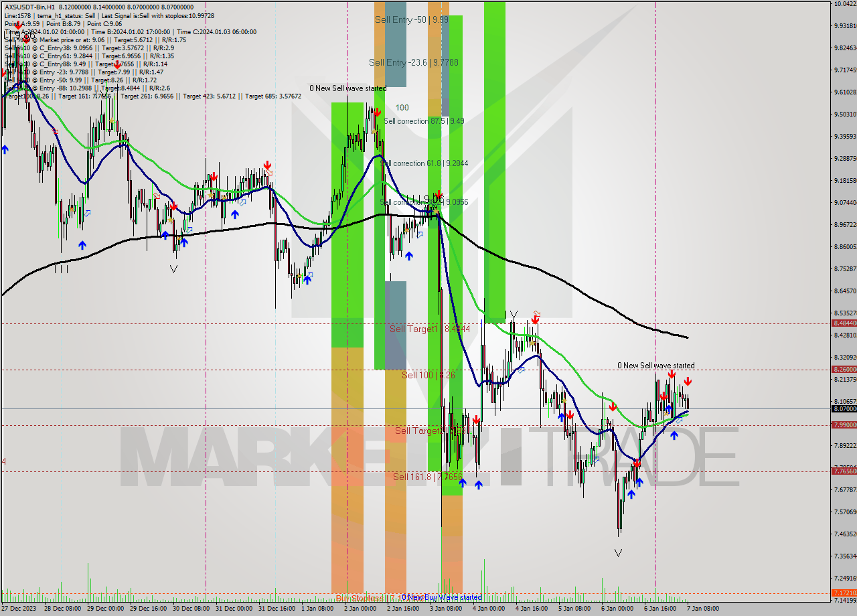The image size is (857, 616).
Task: Select the 'Sell 161.8 | 7.7656' label
Action: click(427, 477)
